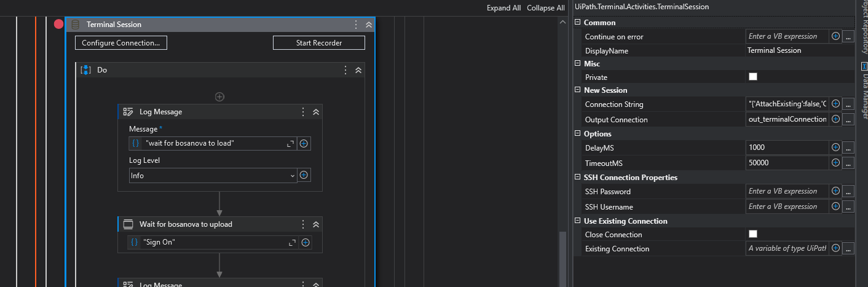Click plus icon for Output Connection

(x=835, y=119)
